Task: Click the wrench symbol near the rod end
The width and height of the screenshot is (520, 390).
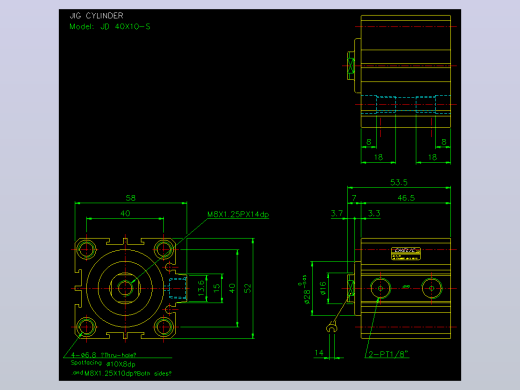Action: (x=331, y=328)
